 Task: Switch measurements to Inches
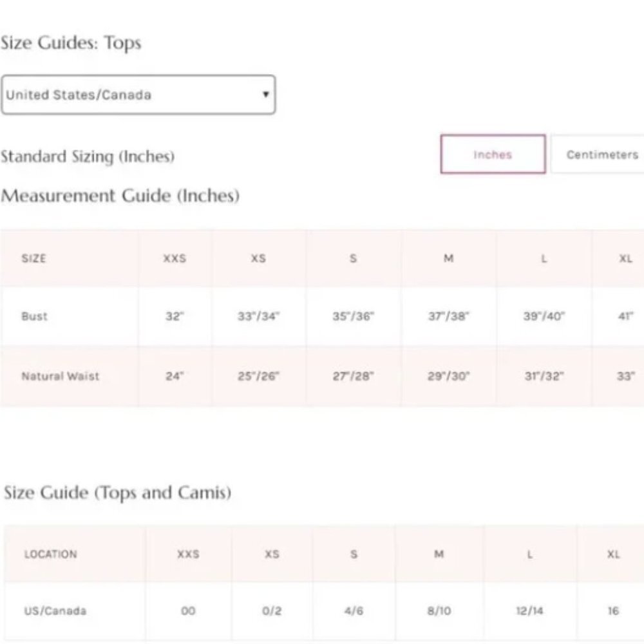pos(493,155)
